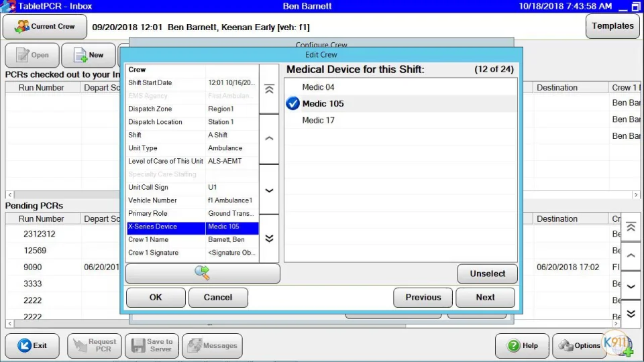
Task: Select pending PCR run 9090
Action: (32, 267)
